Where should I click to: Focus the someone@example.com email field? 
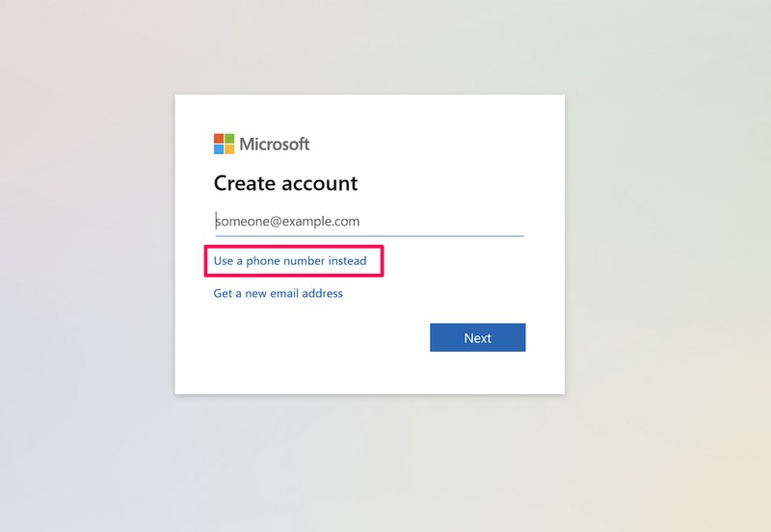click(368, 221)
